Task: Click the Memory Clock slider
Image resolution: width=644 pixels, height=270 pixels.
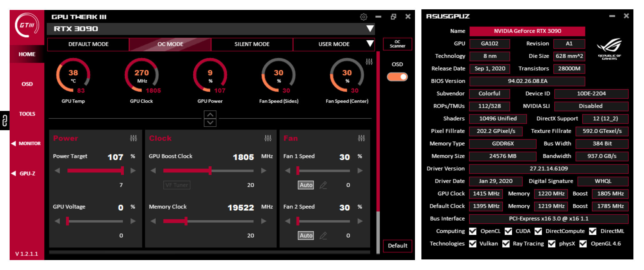Action: 208,221
